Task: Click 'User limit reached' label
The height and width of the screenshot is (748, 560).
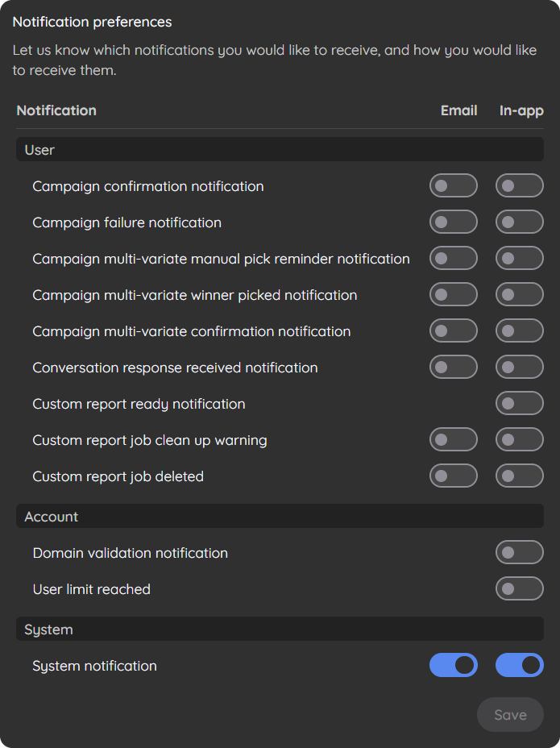Action: point(92,590)
